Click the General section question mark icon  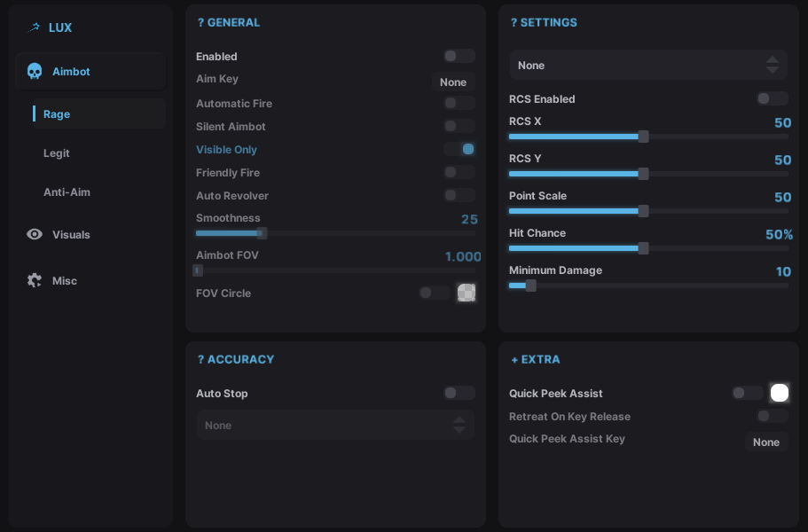pos(200,23)
